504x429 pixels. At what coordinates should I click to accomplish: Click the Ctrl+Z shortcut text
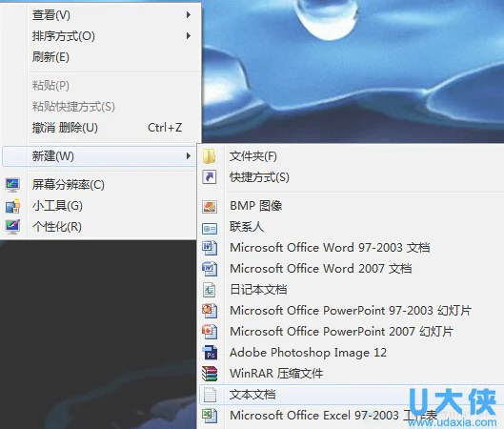[165, 128]
